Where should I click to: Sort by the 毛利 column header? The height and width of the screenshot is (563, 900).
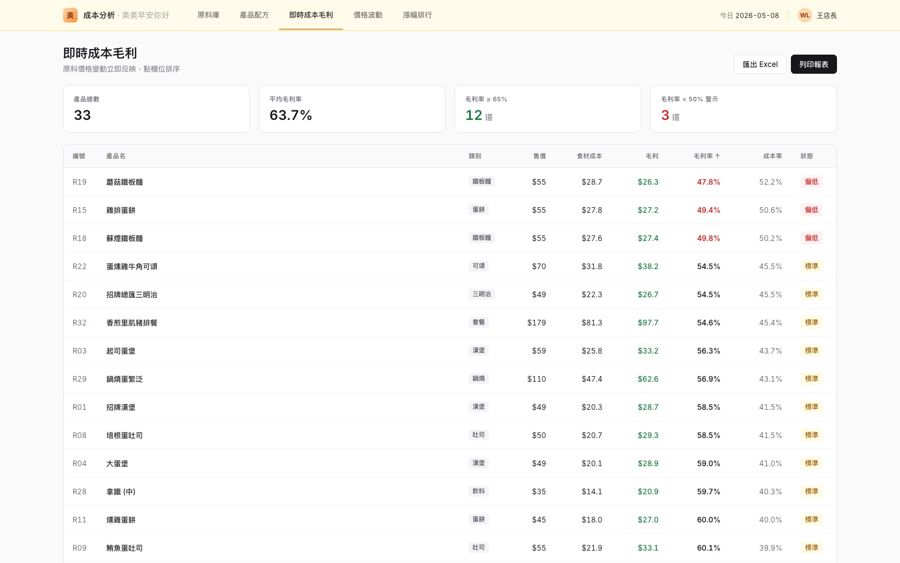[651, 156]
